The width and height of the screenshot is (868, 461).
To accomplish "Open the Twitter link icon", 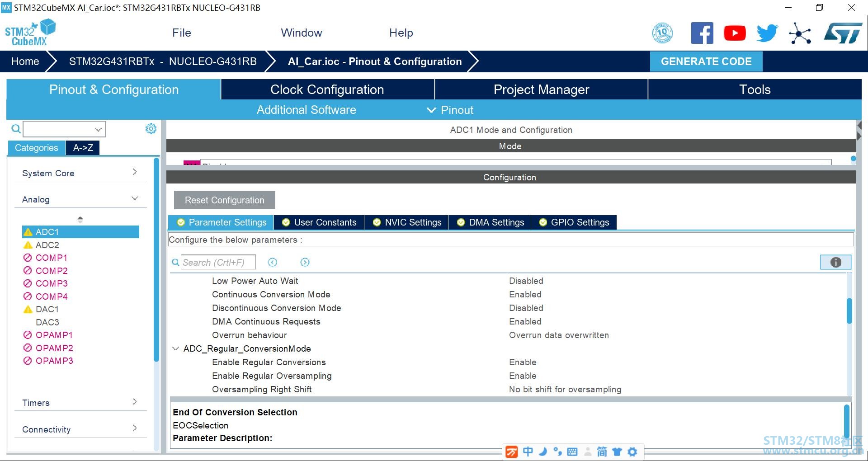I will click(767, 33).
